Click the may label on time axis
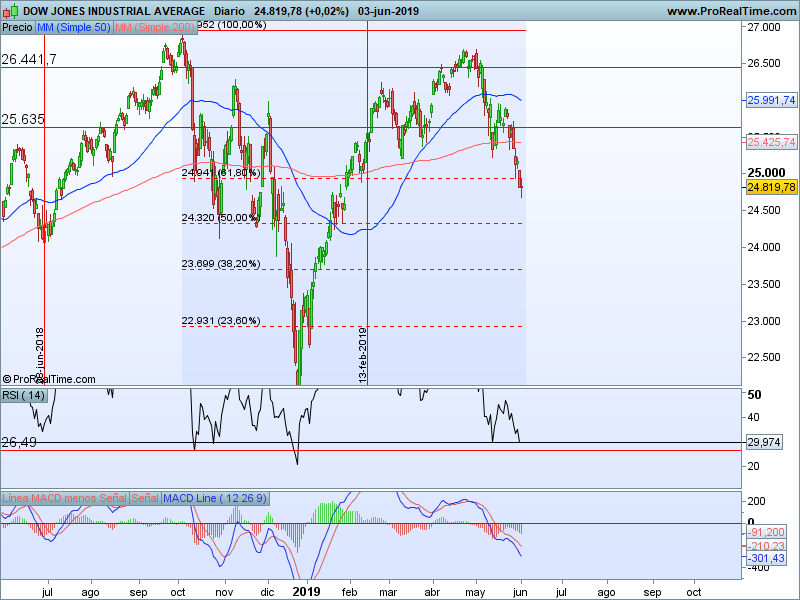 [x=476, y=593]
